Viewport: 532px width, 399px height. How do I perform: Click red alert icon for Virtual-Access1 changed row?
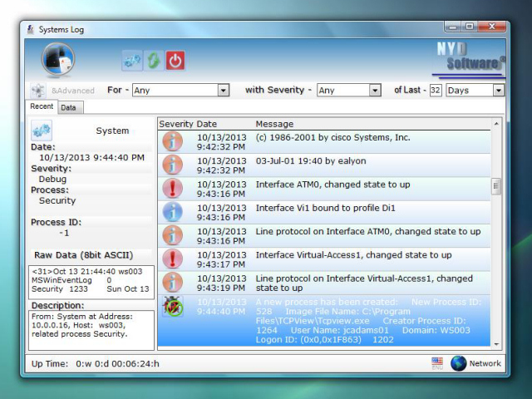172,259
